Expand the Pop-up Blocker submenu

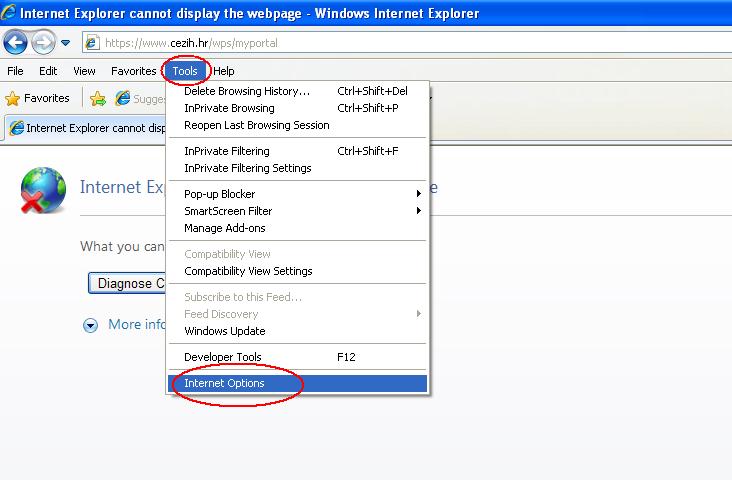click(297, 194)
